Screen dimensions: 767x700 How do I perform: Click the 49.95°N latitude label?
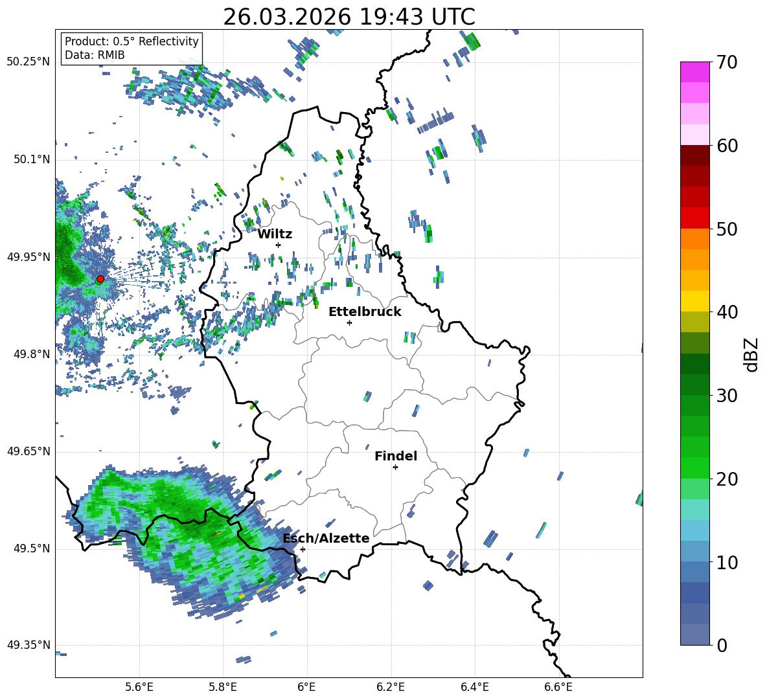29,257
